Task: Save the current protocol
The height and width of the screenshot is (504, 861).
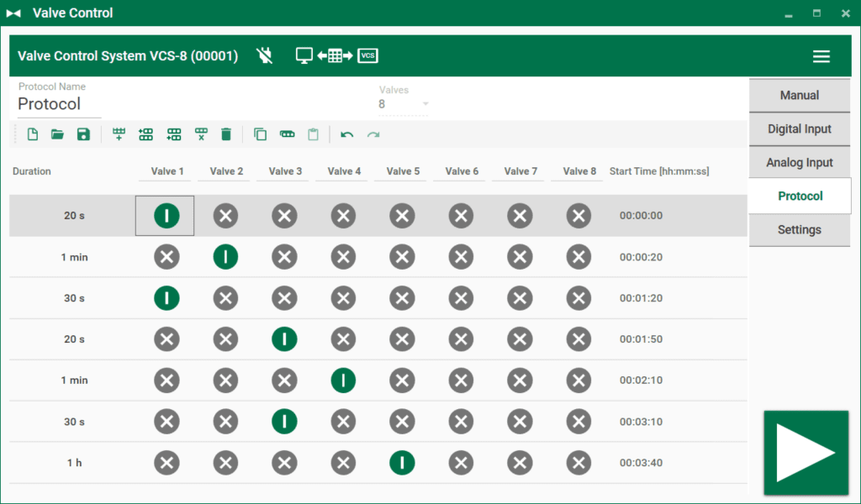Action: pos(83,134)
